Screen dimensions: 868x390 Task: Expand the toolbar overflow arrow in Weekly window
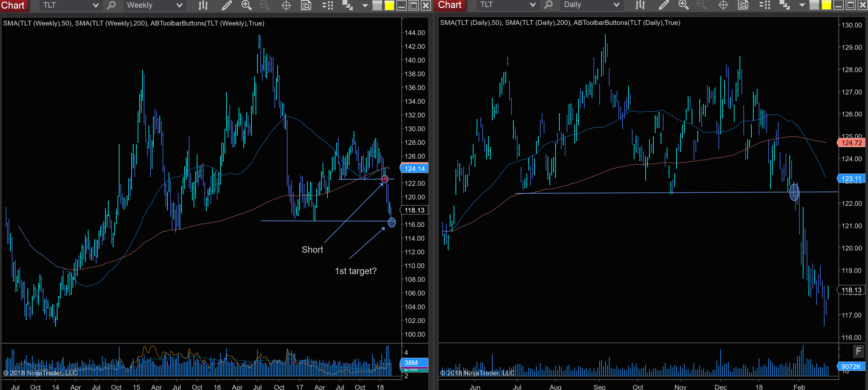point(365,6)
